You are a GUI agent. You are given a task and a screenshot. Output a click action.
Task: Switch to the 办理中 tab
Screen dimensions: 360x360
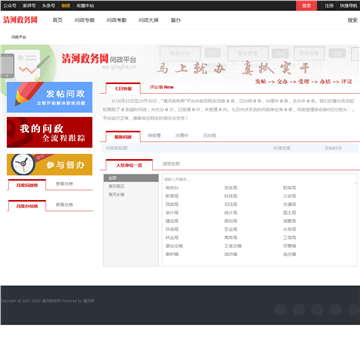(182, 136)
